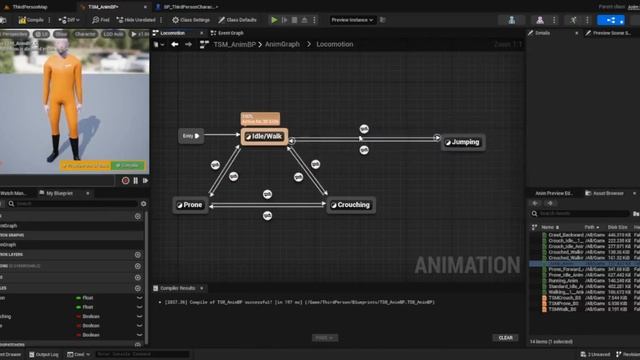This screenshot has width=640, height=360.
Task: Open the Output Log
Action: point(43,354)
